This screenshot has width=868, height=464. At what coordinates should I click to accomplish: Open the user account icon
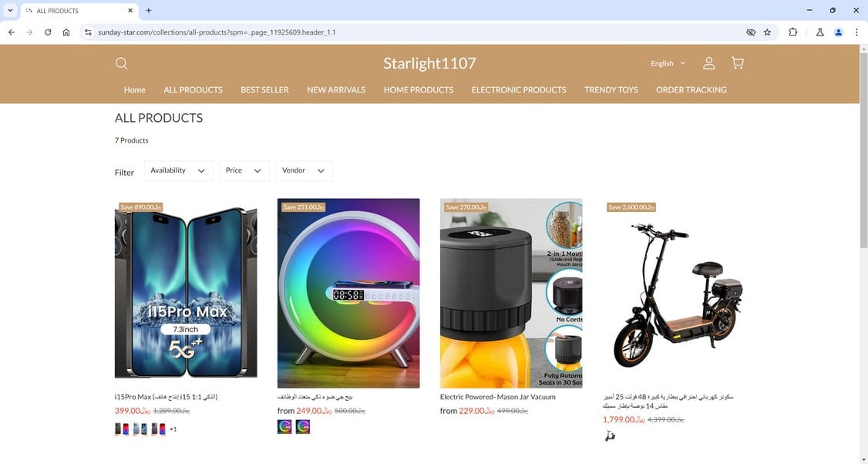pyautogui.click(x=708, y=63)
